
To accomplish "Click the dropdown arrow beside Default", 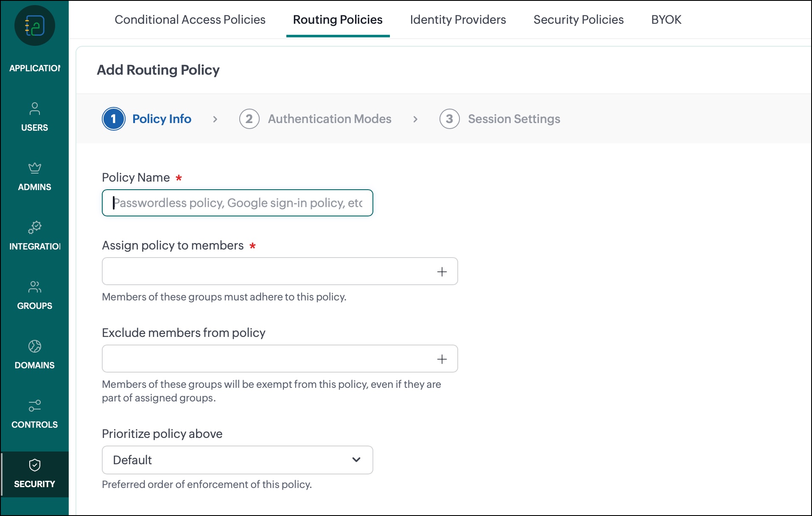I will tap(356, 460).
